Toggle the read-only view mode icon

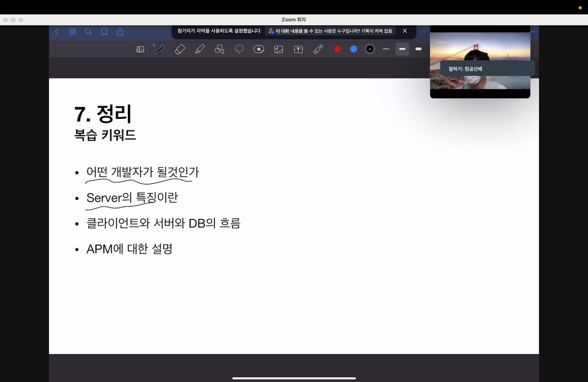(x=140, y=49)
